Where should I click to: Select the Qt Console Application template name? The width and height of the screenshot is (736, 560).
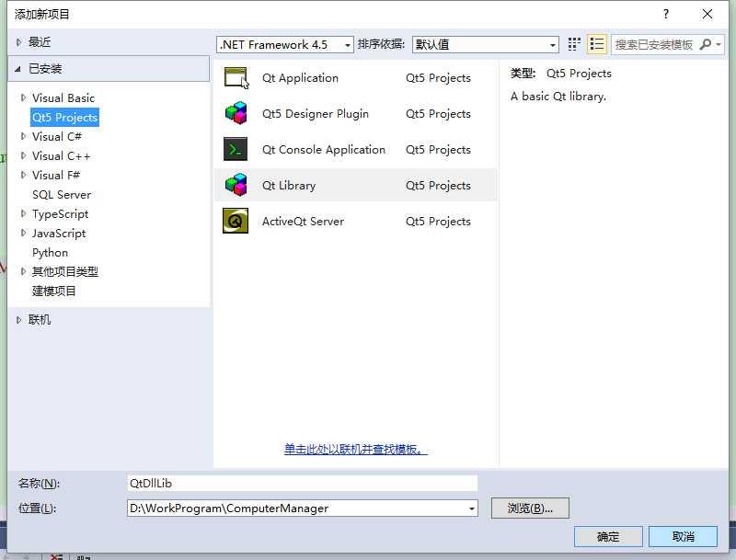pyautogui.click(x=324, y=150)
